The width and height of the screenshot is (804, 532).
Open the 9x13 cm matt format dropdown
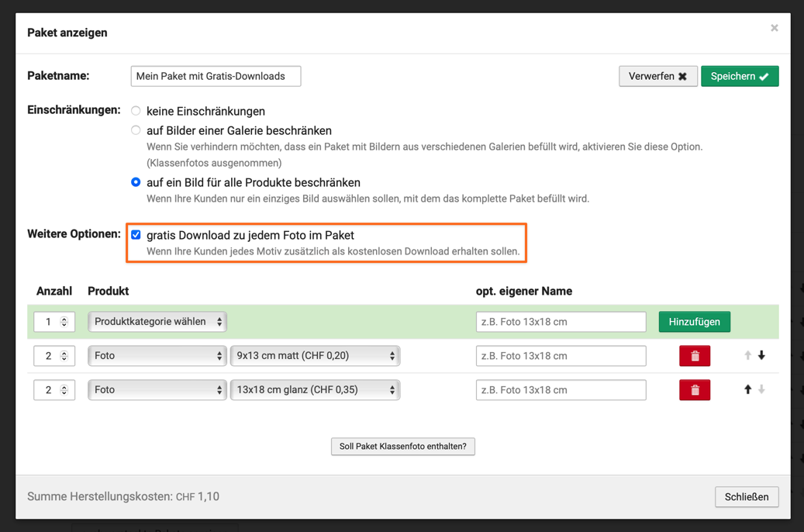tap(315, 356)
